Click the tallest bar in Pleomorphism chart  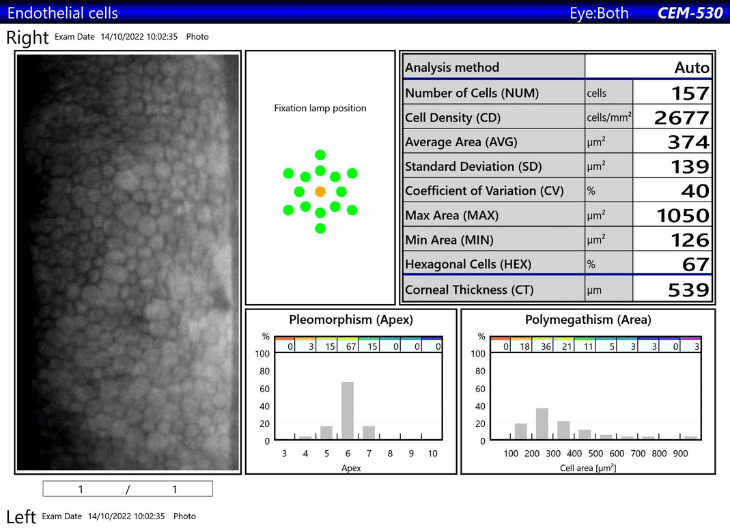(346, 410)
